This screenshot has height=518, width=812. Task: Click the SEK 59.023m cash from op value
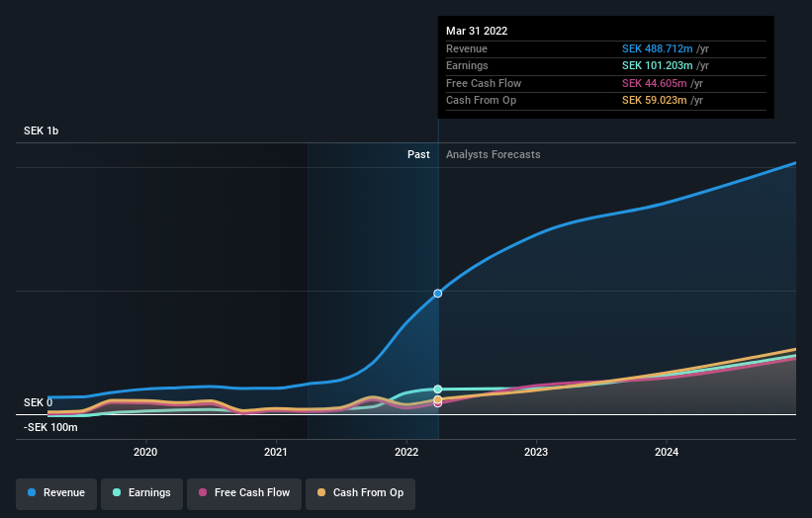coord(655,101)
